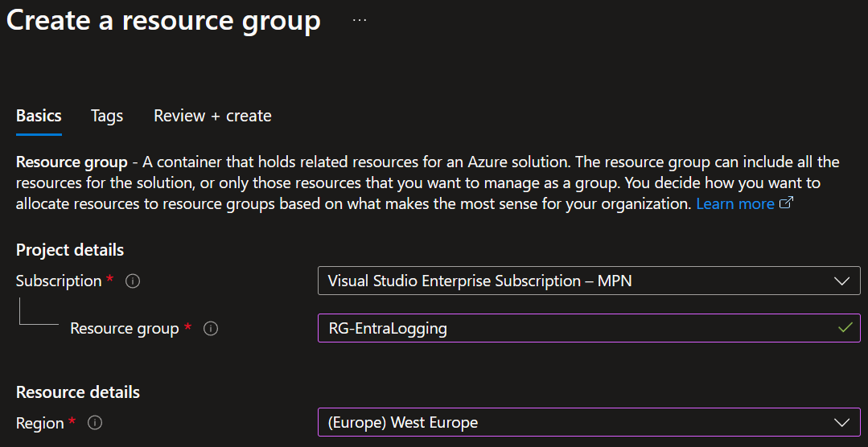Open the ellipsis menu beside the page title
The width and height of the screenshot is (868, 447).
click(x=360, y=21)
